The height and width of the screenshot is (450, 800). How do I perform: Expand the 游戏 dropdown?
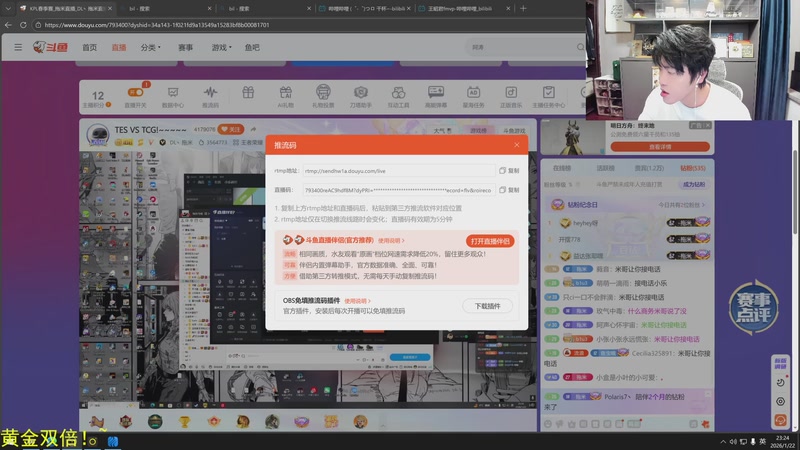pos(221,47)
